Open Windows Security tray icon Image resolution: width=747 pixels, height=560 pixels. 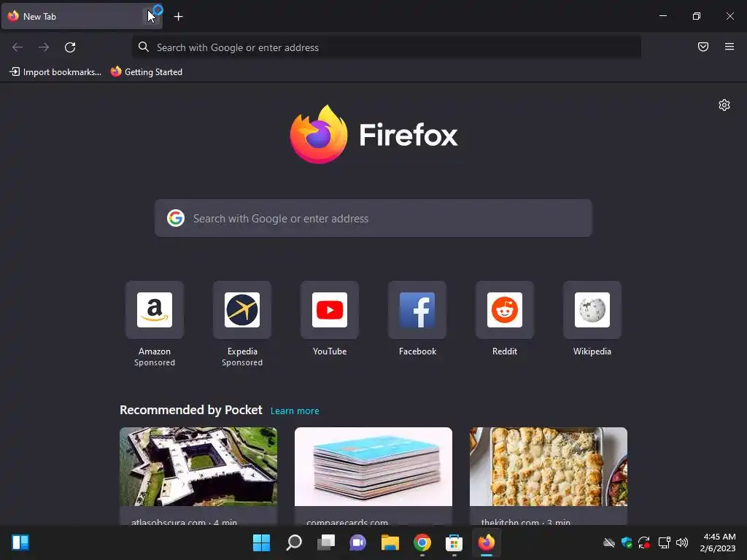[627, 542]
